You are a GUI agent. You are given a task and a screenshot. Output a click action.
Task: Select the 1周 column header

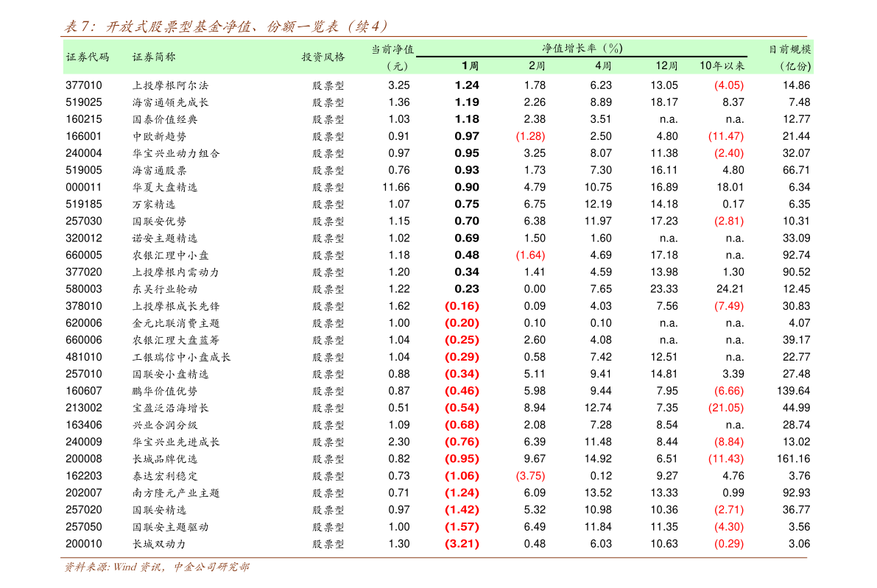coord(470,65)
